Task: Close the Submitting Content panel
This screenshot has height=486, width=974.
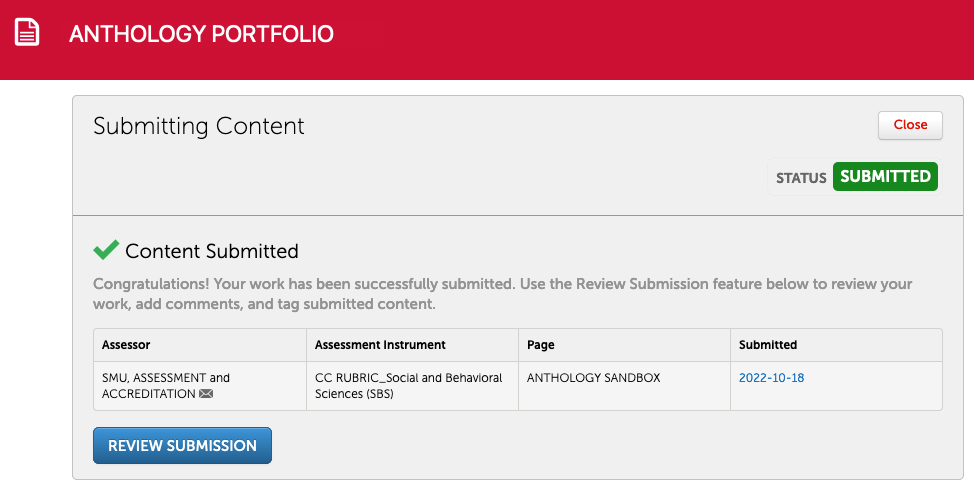Action: pos(910,125)
